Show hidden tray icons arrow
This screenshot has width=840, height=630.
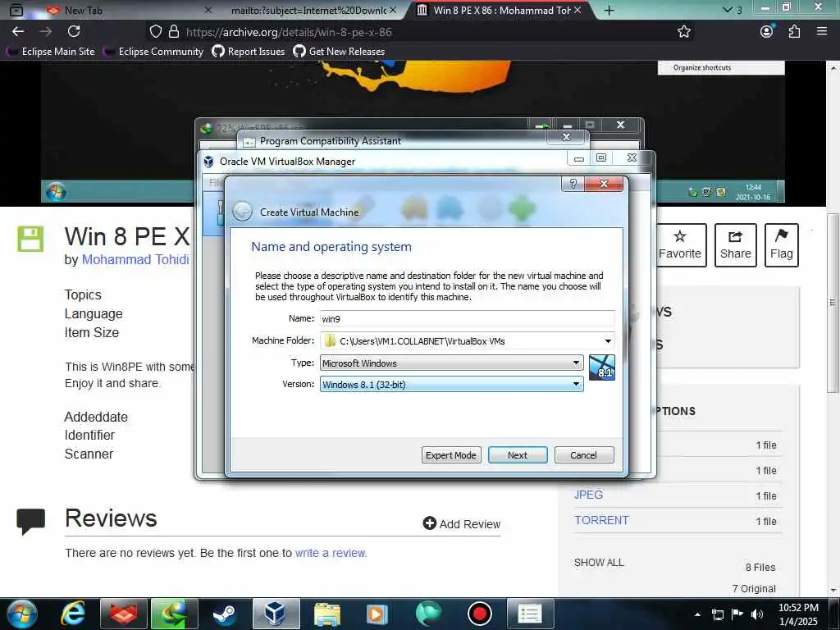click(697, 614)
